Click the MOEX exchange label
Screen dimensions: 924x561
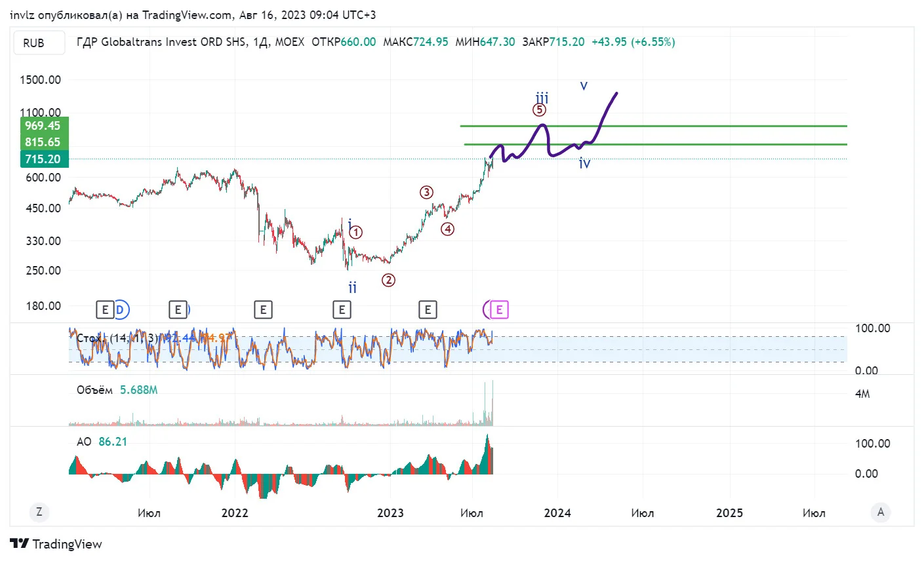click(290, 42)
